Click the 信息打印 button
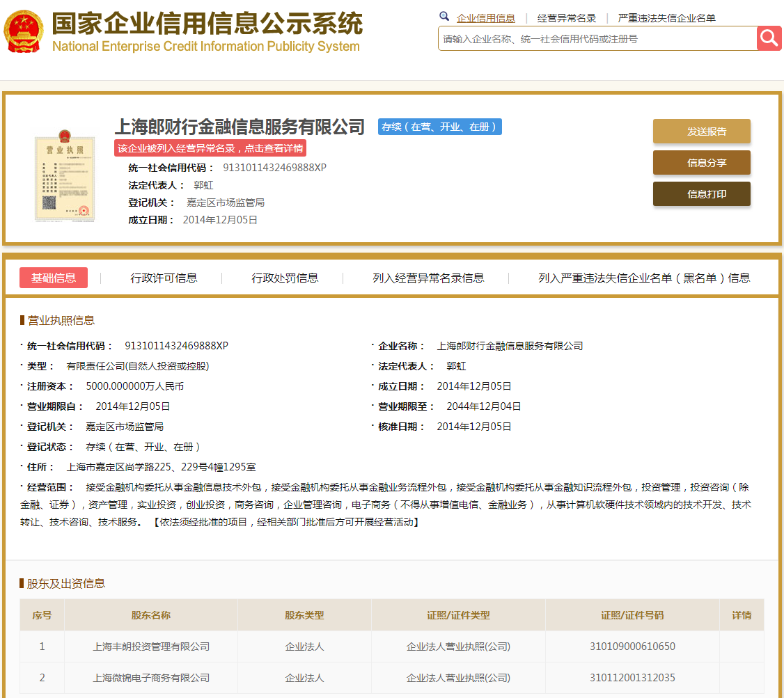The image size is (784, 698). pos(701,193)
